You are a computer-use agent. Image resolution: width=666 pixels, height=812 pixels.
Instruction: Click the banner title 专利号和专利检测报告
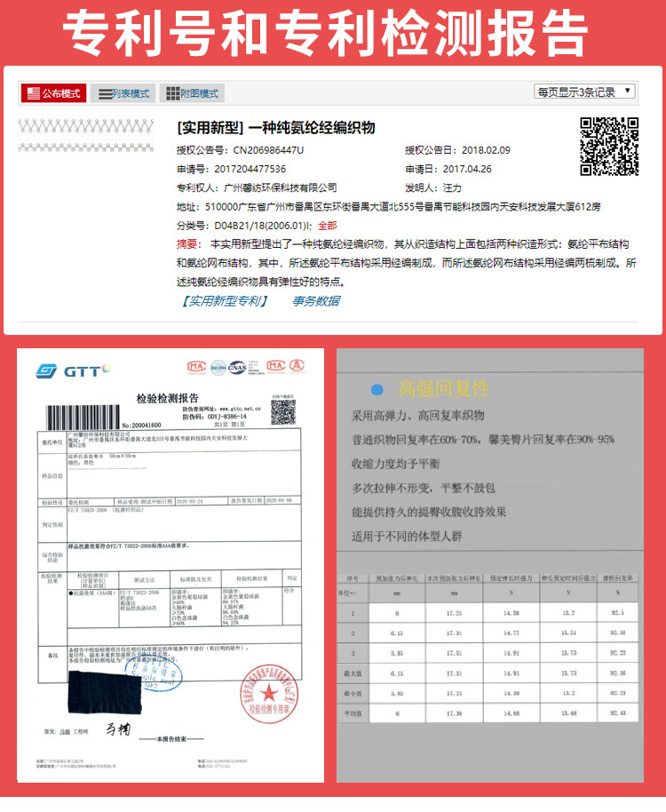[325, 33]
